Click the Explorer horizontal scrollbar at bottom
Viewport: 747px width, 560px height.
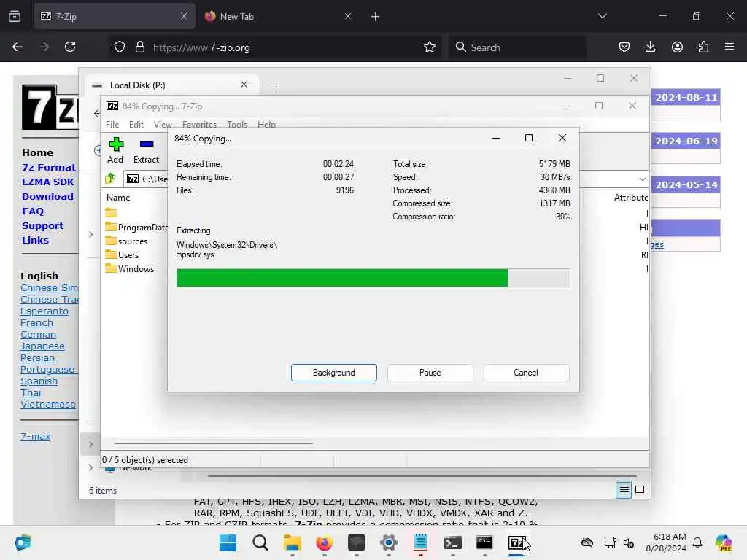click(x=422, y=475)
